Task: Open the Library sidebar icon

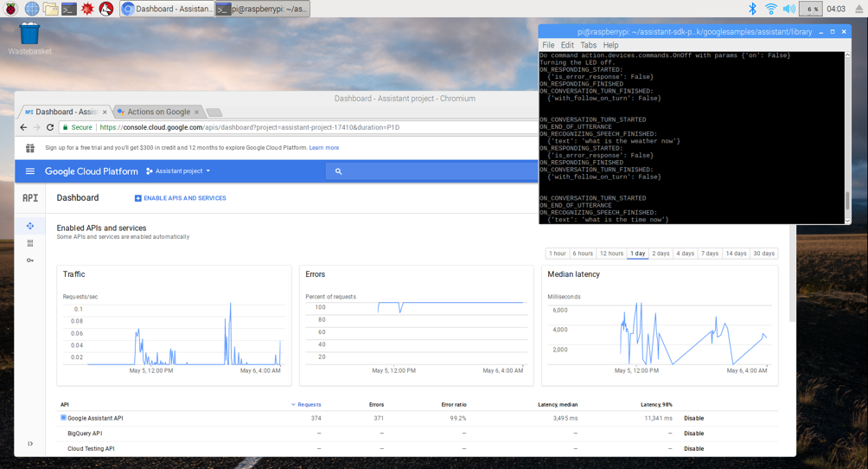Action: [x=30, y=243]
